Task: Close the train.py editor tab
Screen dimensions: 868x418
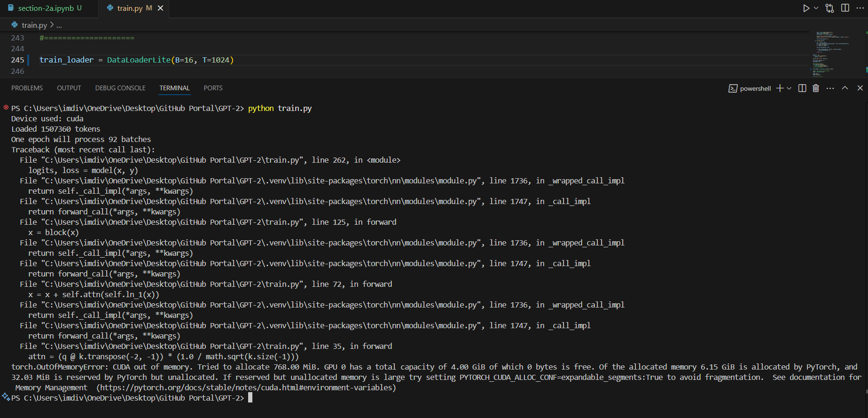Action: coord(160,8)
